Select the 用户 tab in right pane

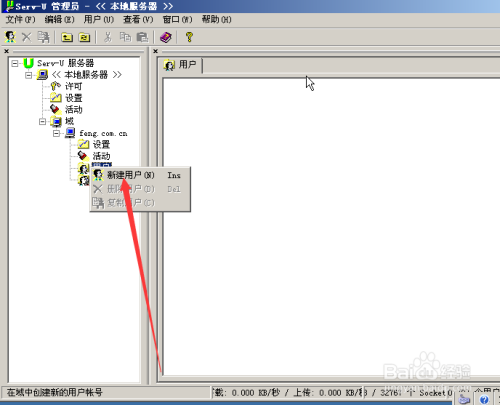182,65
